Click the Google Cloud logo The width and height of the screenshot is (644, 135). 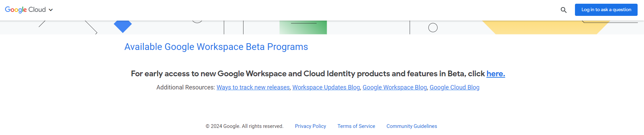[25, 10]
